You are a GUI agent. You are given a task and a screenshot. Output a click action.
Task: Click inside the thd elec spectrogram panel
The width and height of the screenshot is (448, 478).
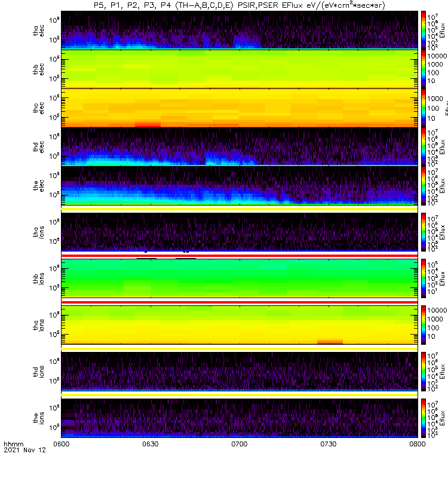click(x=240, y=146)
